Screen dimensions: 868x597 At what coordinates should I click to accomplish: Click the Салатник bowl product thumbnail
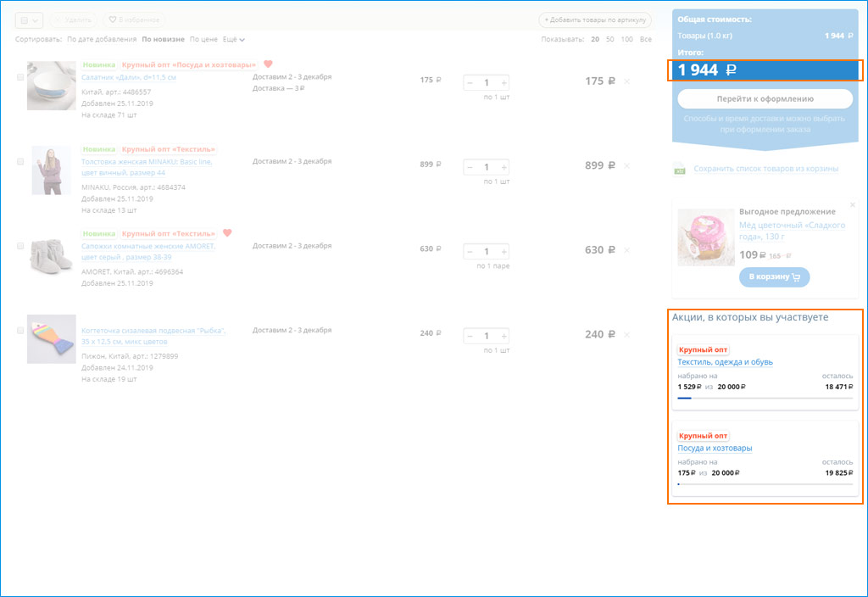pyautogui.click(x=52, y=86)
